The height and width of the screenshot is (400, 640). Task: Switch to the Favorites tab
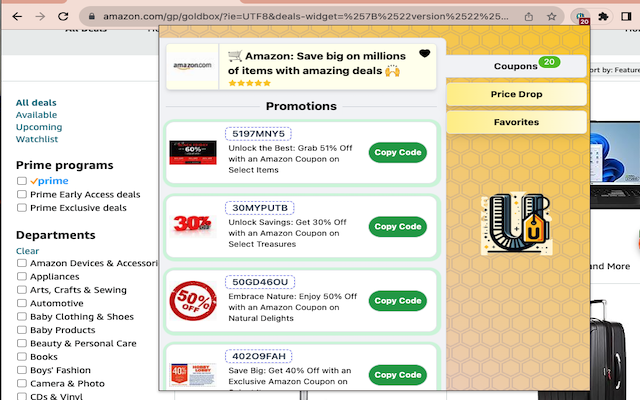point(516,122)
